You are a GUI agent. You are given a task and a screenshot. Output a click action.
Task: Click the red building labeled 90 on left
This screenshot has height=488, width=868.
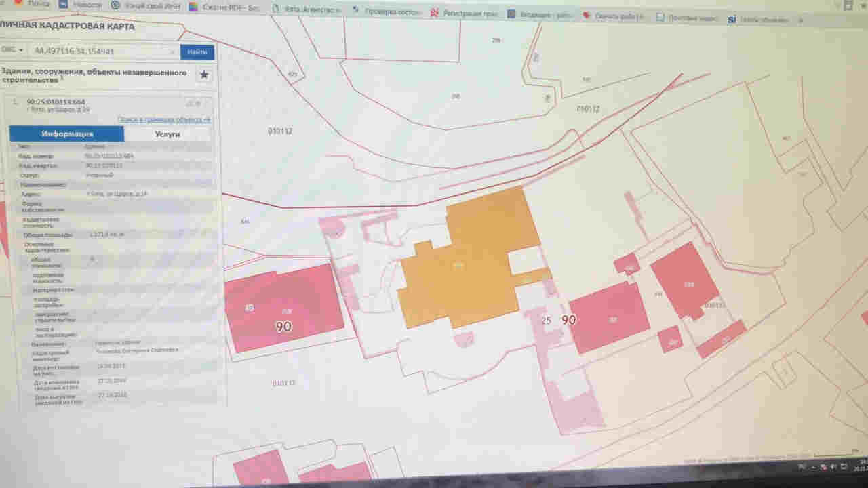pyautogui.click(x=283, y=308)
